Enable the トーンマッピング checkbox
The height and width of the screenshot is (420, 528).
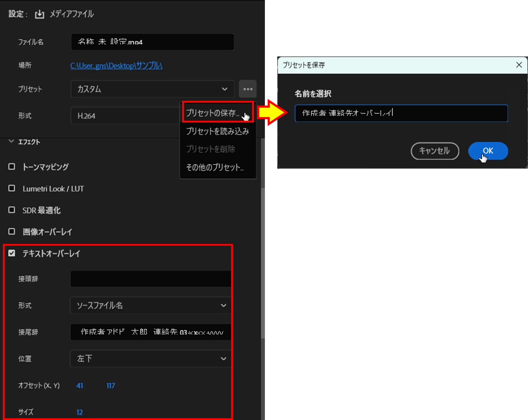pos(12,167)
